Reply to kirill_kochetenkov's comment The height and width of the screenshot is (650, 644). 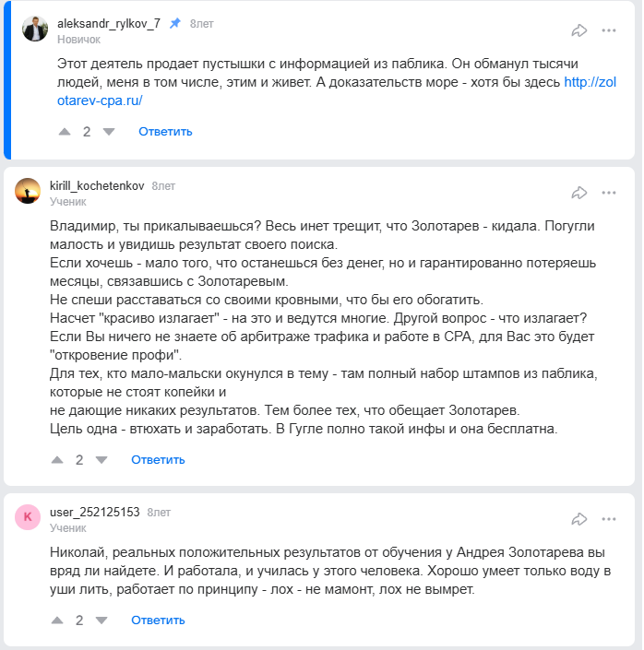(158, 459)
